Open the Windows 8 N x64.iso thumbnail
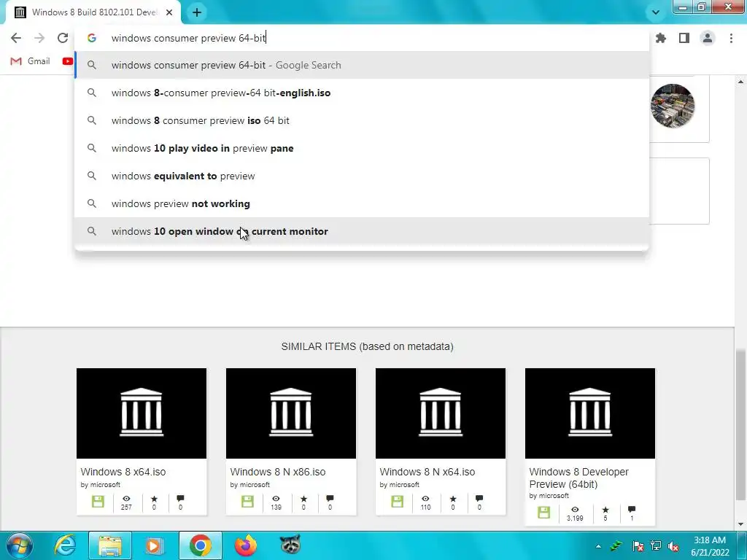This screenshot has height=560, width=747. click(x=441, y=413)
